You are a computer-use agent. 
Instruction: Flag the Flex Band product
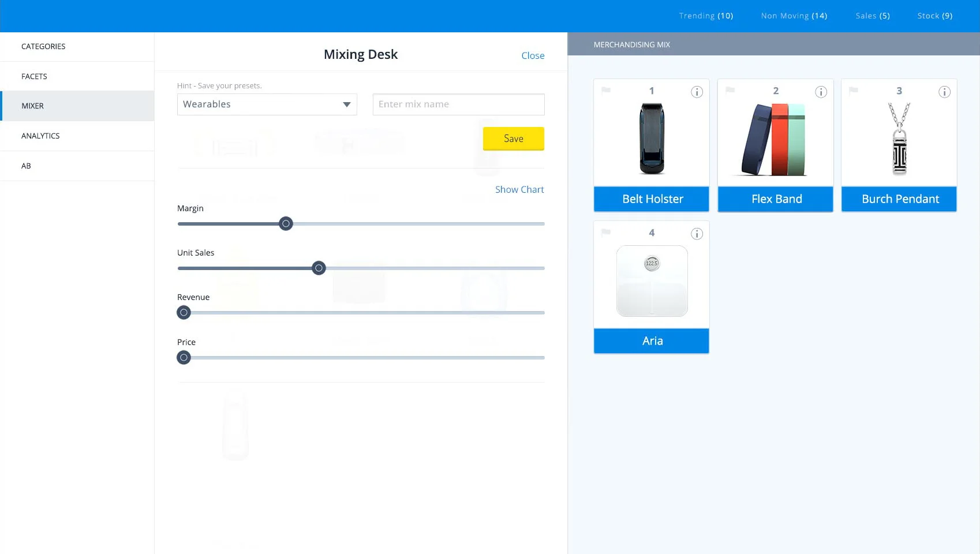pyautogui.click(x=730, y=90)
